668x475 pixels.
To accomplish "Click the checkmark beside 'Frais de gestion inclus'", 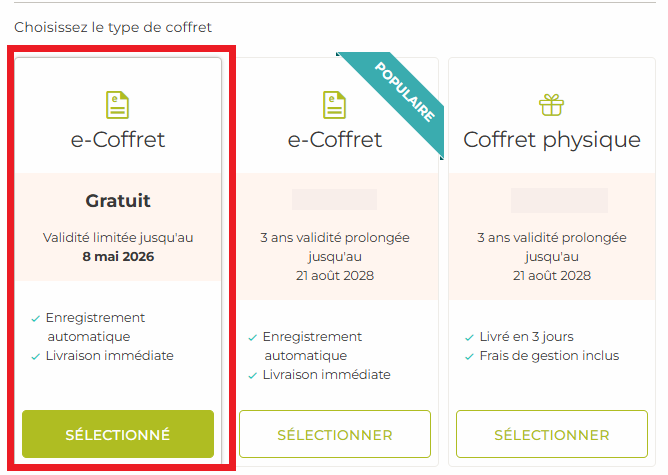I will 468,356.
